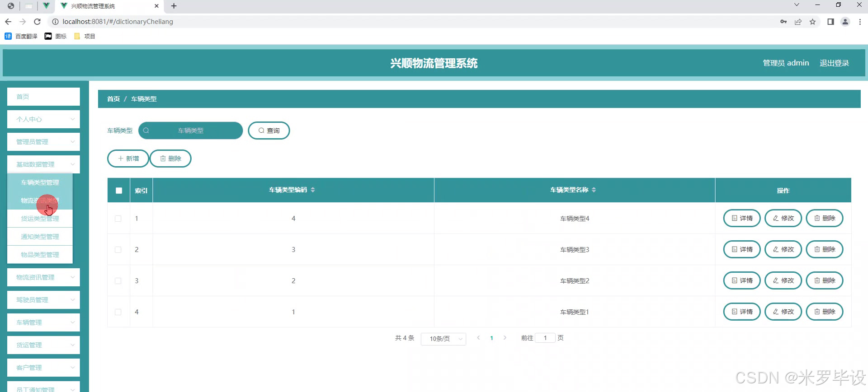
Task: Close the 兴顺物流管理系统 browser tab
Action: 156,6
